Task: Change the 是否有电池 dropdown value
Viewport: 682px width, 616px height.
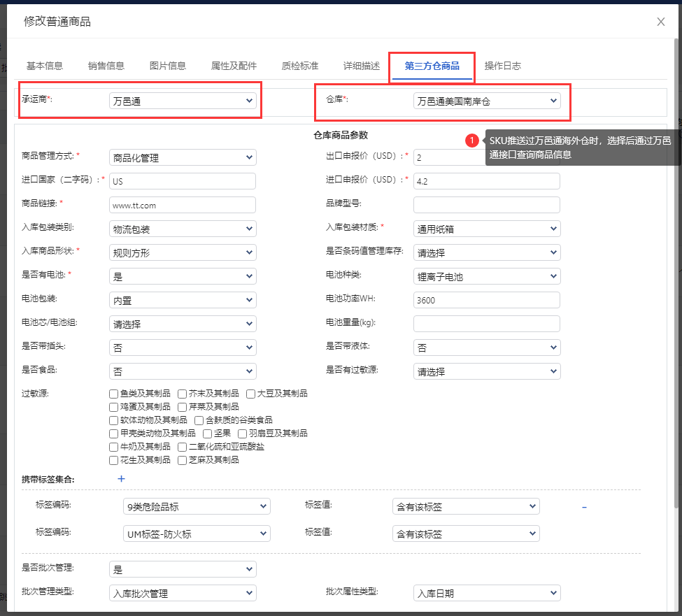Action: pos(183,277)
